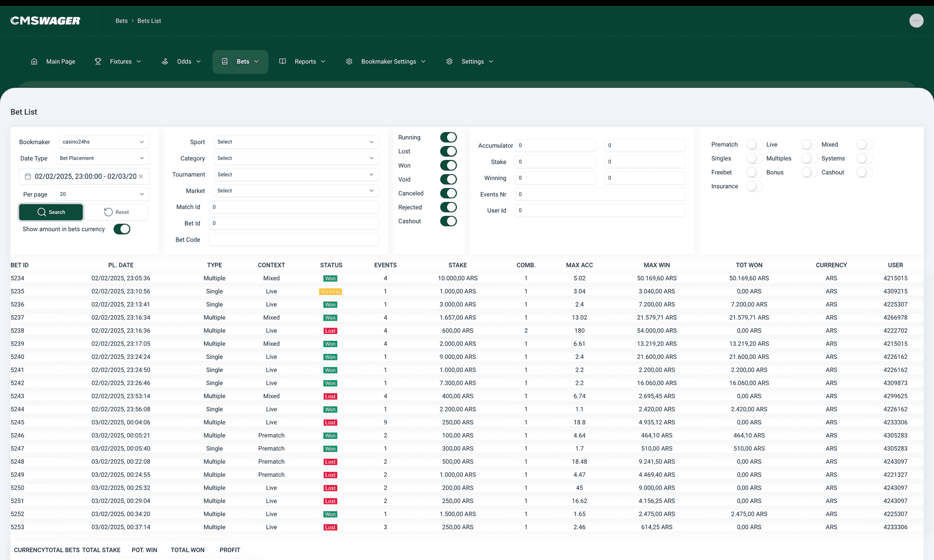
Task: Click the User Id input field
Action: (x=600, y=210)
